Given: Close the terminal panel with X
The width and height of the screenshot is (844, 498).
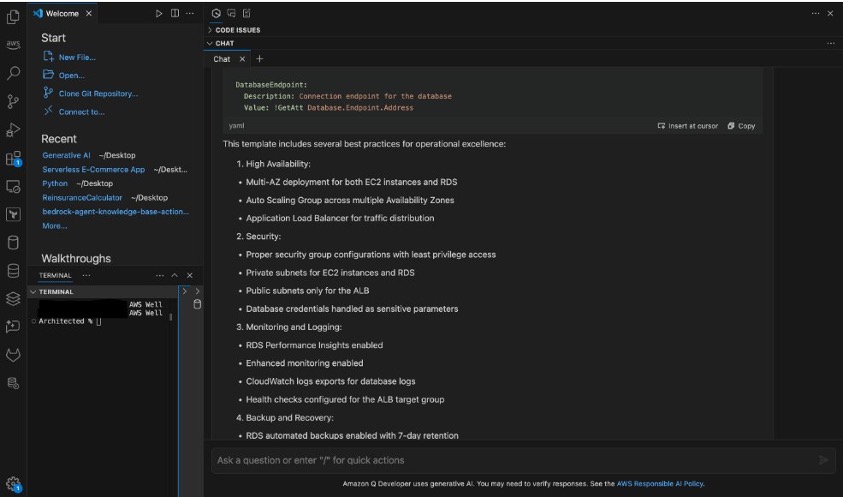Looking at the screenshot, I should 189,275.
